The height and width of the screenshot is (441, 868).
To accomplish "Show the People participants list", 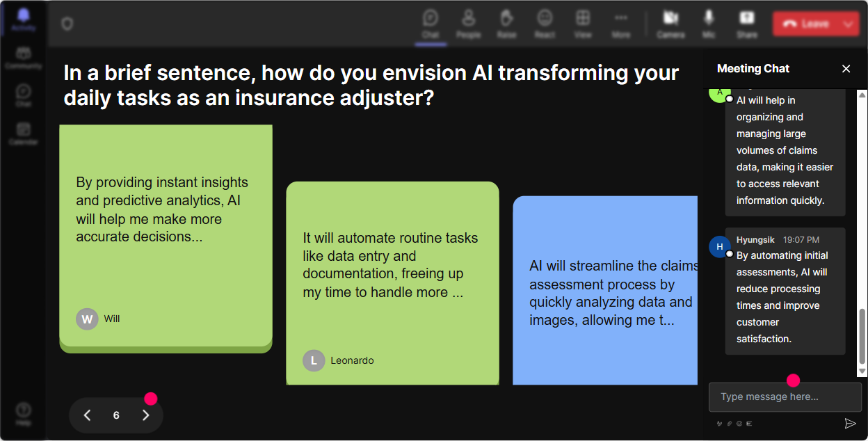I will [x=469, y=24].
